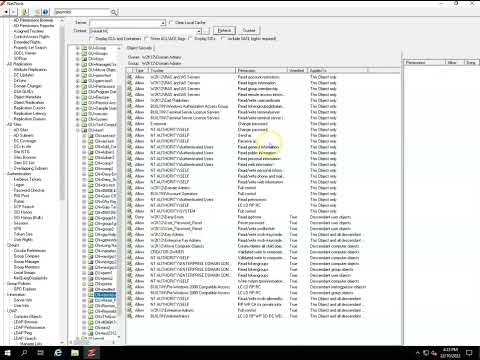Expand the CN=System tree node
This screenshot has width=480, height=360.
(78, 119)
